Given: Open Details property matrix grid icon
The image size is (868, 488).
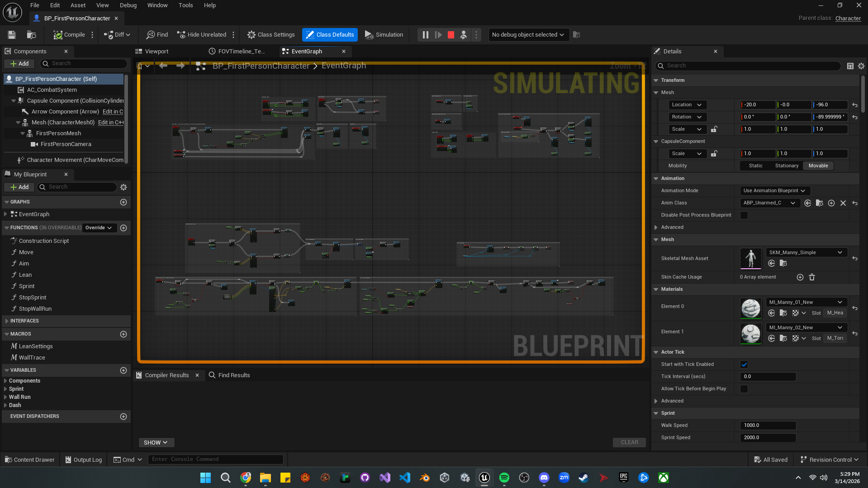Looking at the screenshot, I should point(850,66).
